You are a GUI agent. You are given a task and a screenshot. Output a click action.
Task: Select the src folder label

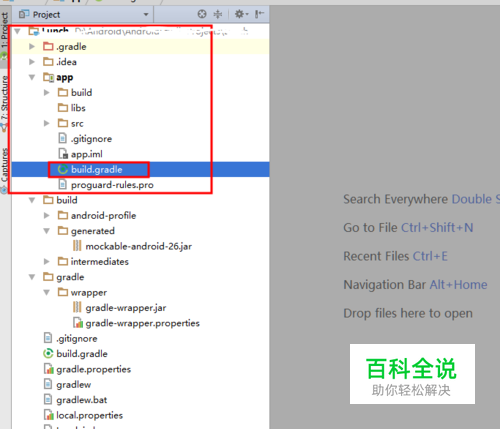point(77,124)
